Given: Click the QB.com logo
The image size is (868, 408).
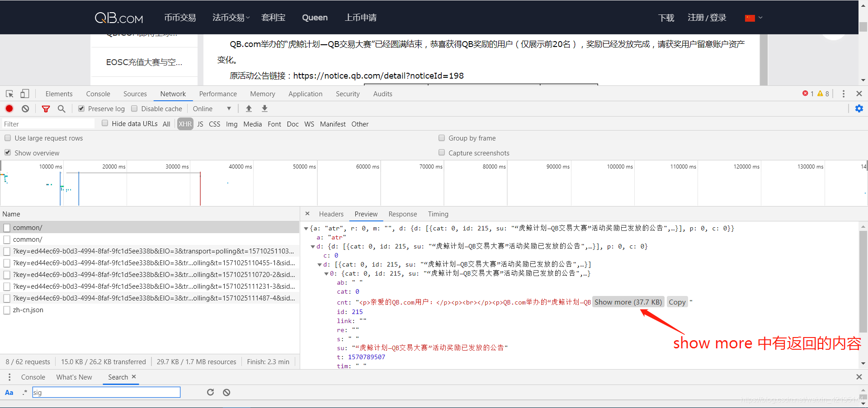Looking at the screenshot, I should click(x=119, y=18).
